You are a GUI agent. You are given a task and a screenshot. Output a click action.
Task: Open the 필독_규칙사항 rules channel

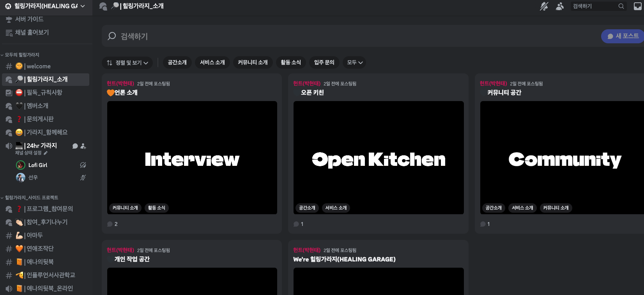pos(46,93)
